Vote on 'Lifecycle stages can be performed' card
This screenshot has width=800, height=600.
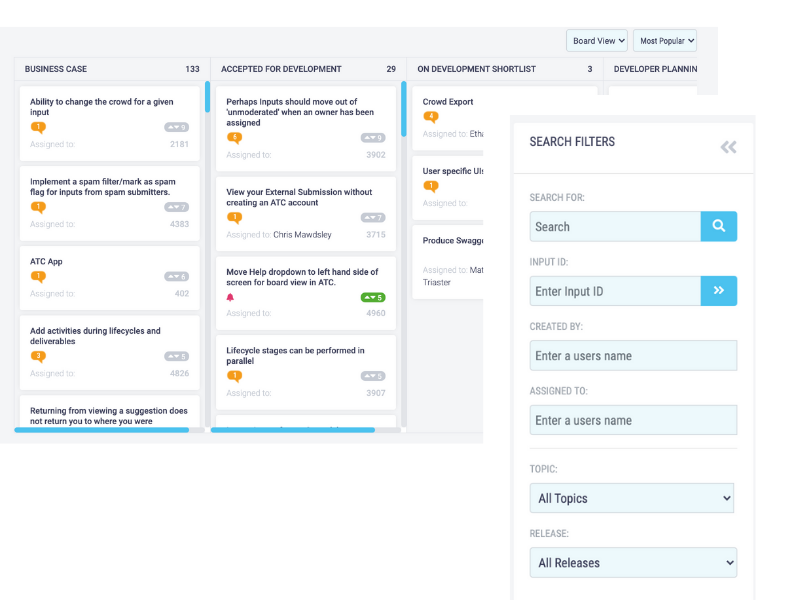click(373, 376)
